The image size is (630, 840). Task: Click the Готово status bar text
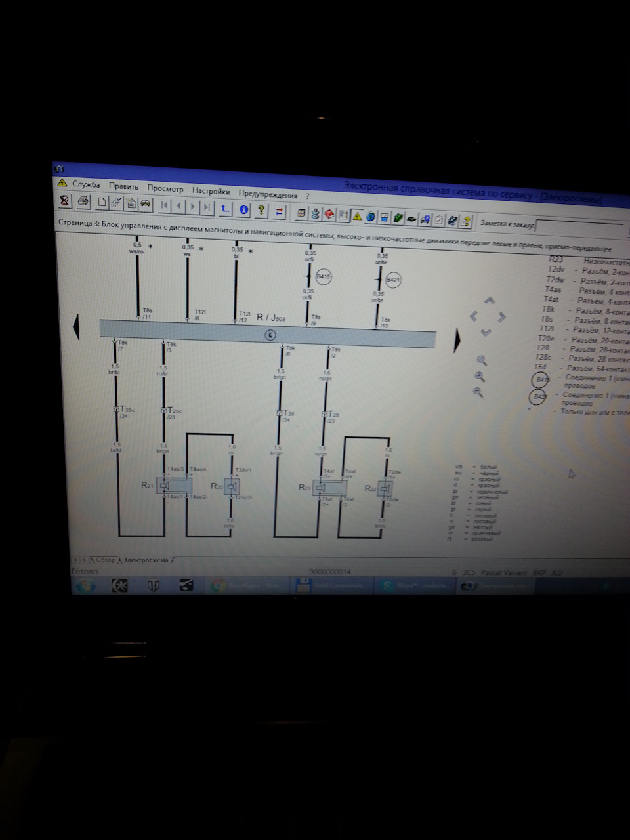85,571
